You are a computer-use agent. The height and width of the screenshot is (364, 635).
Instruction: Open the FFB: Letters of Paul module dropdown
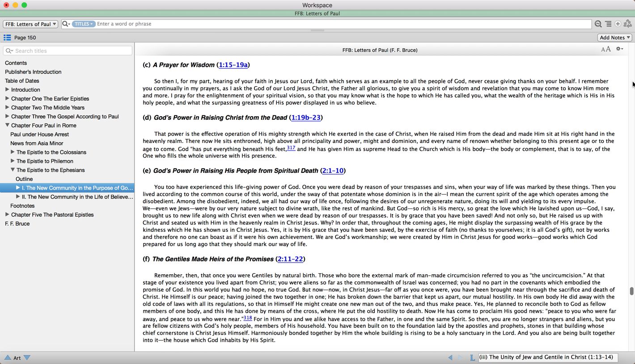[30, 24]
